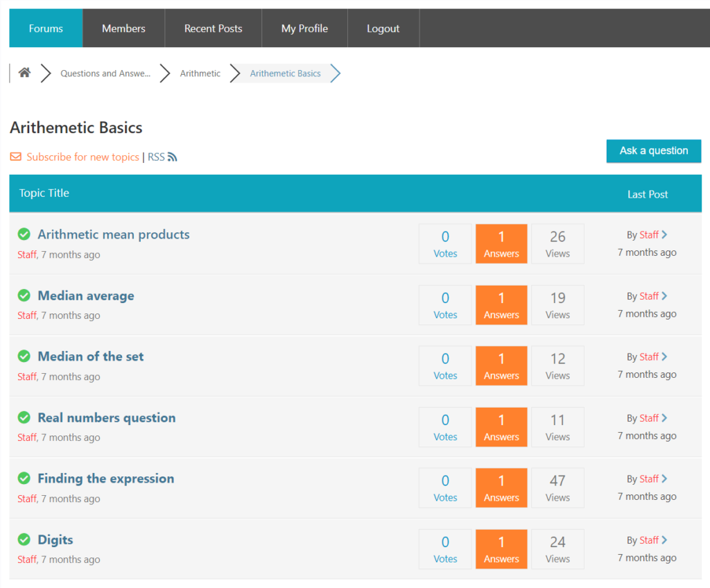Viewport: 710px width, 588px height.
Task: Click the solved checkmark beside Digits topic
Action: (x=25, y=539)
